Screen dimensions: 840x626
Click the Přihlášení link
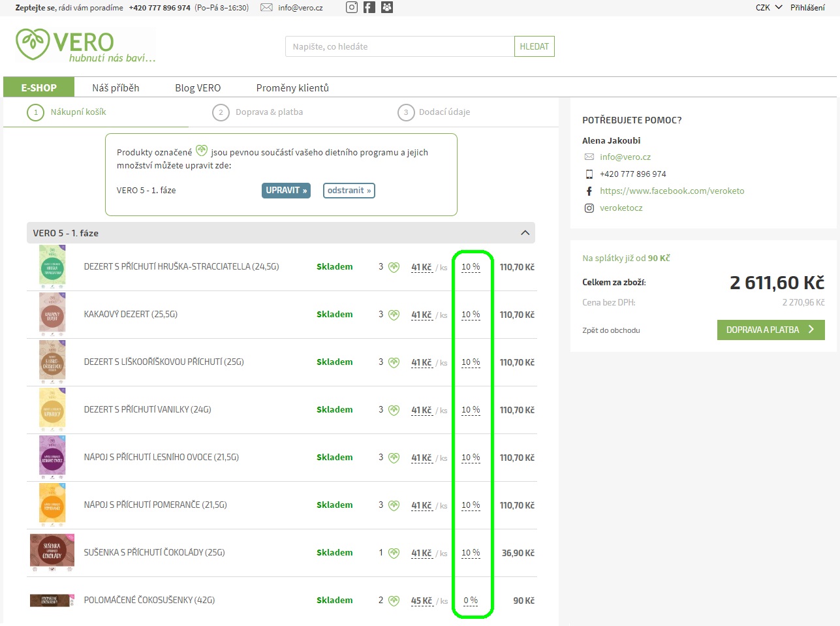807,8
